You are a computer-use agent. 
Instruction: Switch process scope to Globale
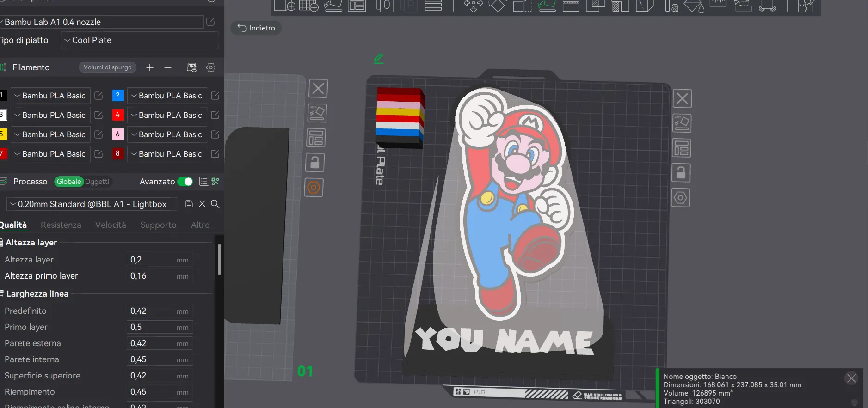coord(69,182)
